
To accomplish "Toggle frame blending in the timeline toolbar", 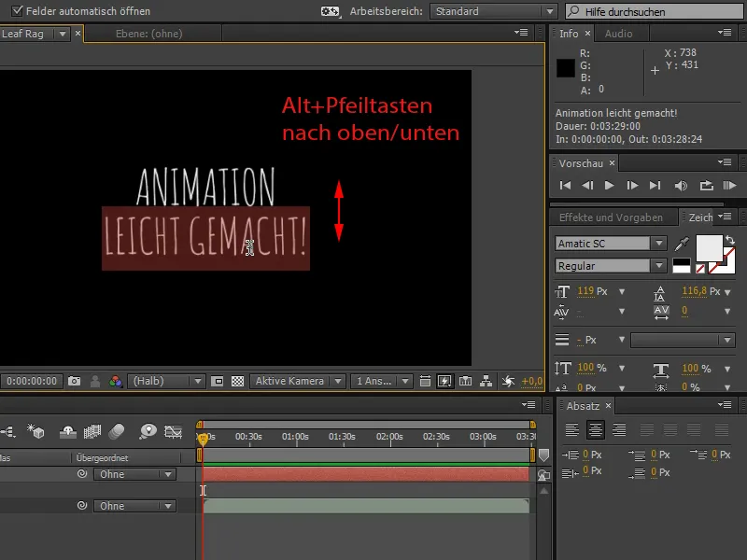I will tap(92, 432).
